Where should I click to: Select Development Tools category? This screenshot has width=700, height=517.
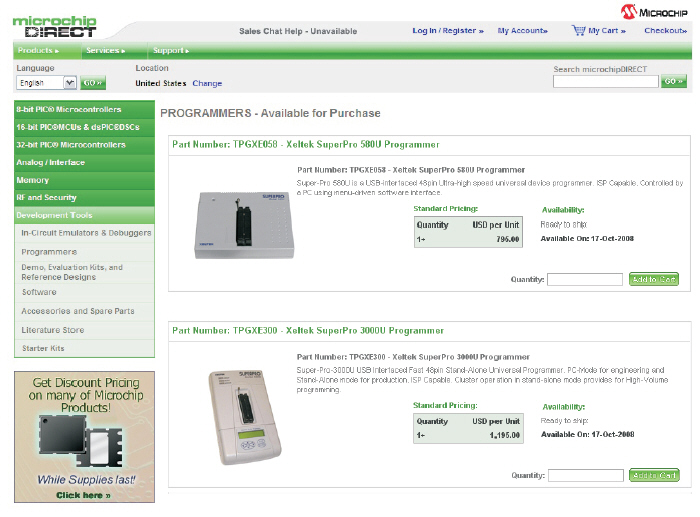tap(84, 215)
